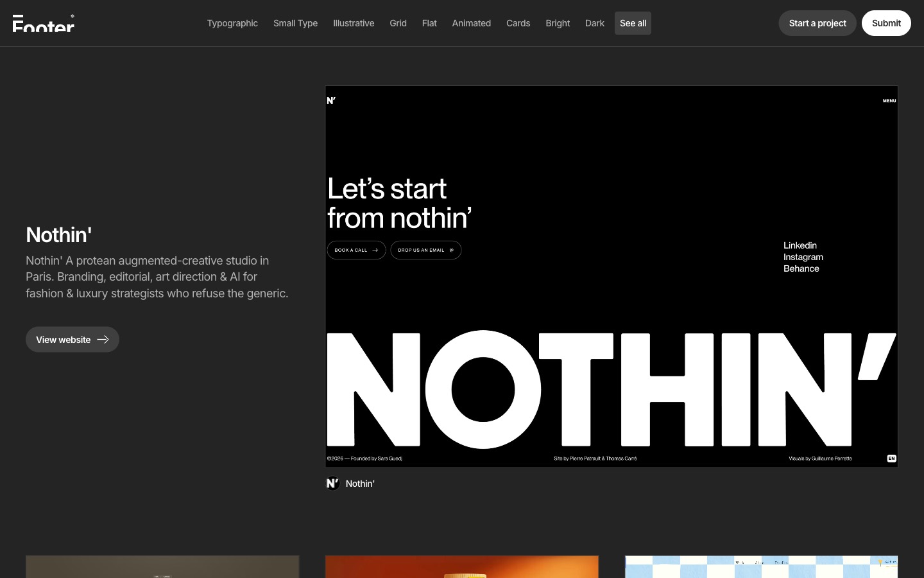Click the Linkedin text in the preview
924x578 pixels.
(800, 245)
